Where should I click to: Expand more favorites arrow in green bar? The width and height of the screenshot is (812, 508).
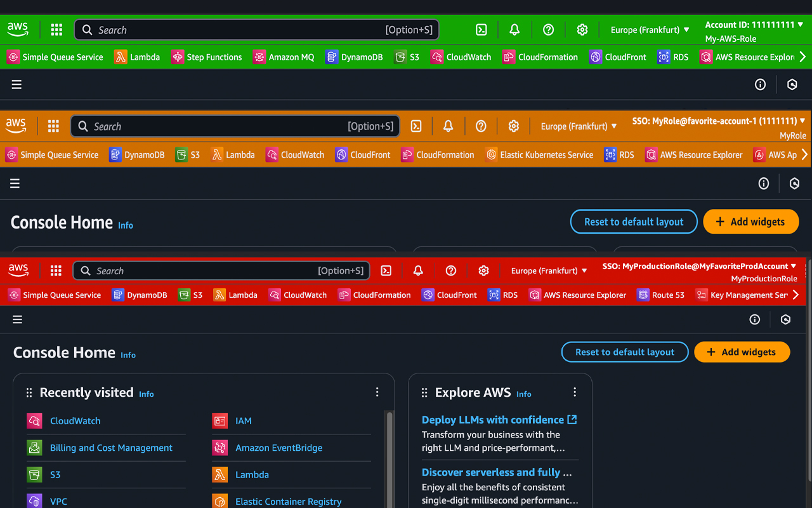tap(802, 57)
